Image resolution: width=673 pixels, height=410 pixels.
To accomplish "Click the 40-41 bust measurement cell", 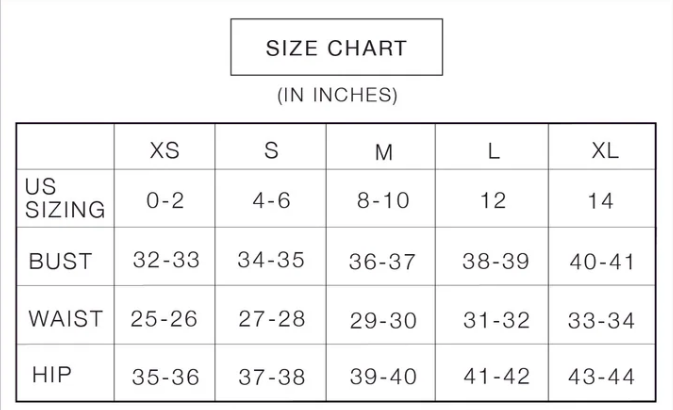I will (602, 262).
